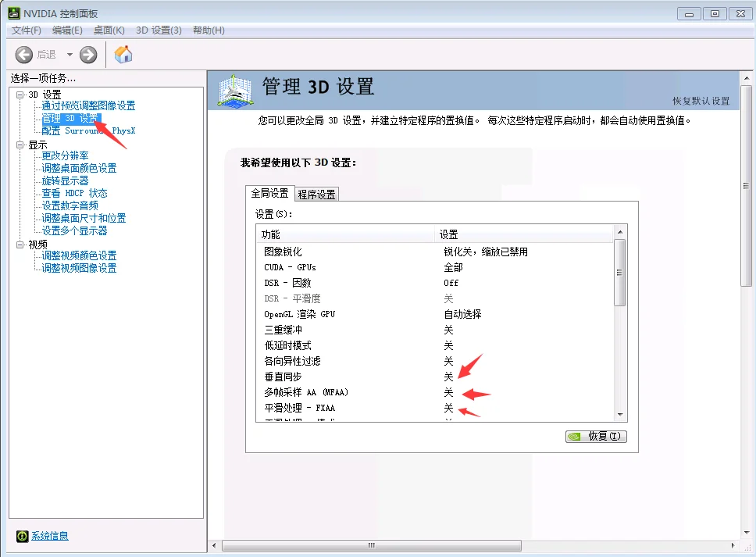This screenshot has height=557, width=756.
Task: Click the Forward arrow icon
Action: pos(88,55)
